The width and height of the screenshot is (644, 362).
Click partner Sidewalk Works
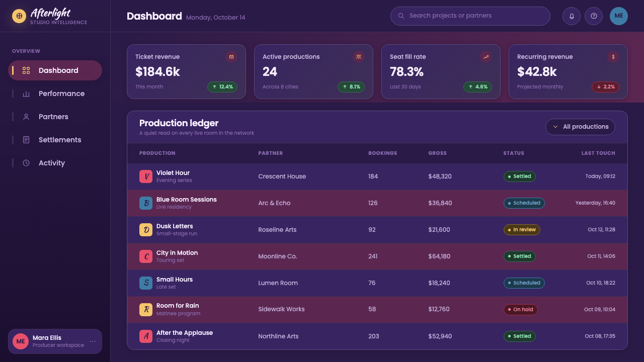[281, 309]
